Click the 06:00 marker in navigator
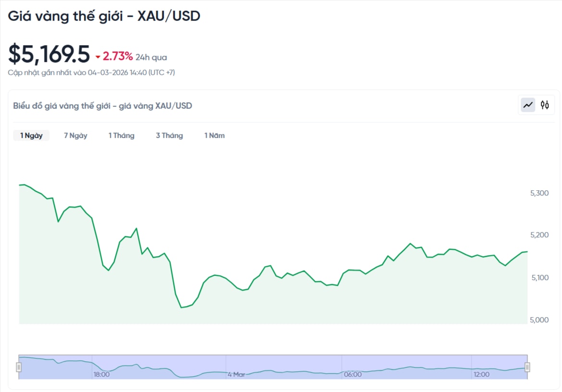 (353, 374)
